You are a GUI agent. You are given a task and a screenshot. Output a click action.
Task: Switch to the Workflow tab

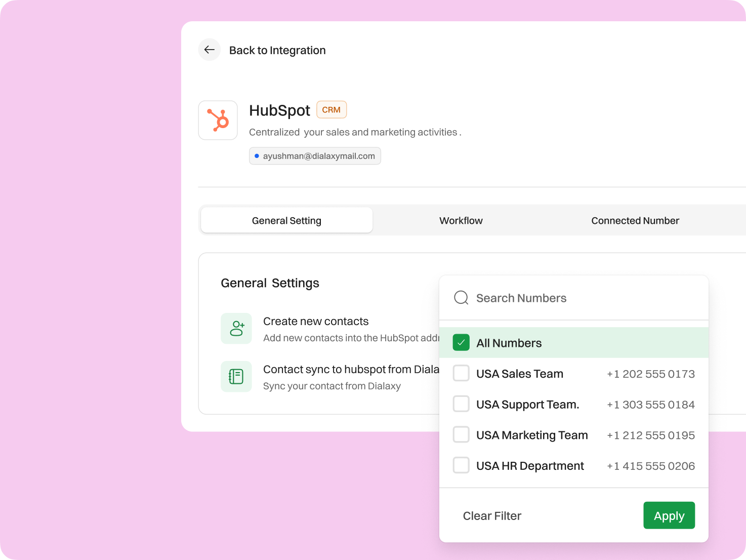[x=461, y=220]
